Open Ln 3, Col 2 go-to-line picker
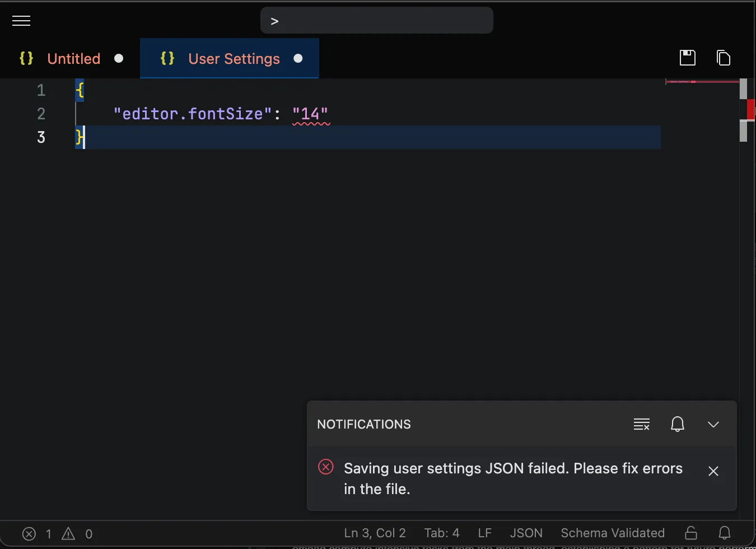 pos(375,533)
